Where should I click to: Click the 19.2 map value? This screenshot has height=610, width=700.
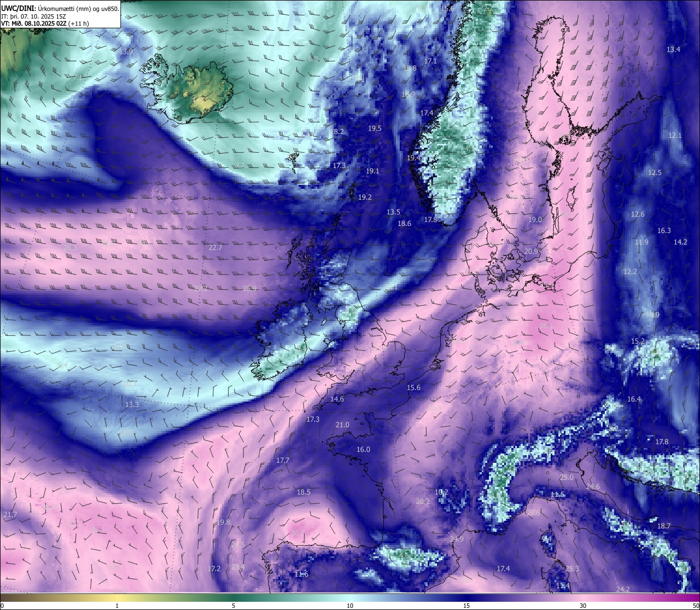point(365,197)
